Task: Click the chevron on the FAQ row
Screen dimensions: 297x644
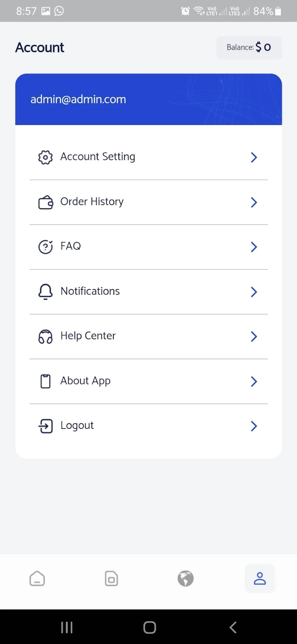Action: coord(254,247)
